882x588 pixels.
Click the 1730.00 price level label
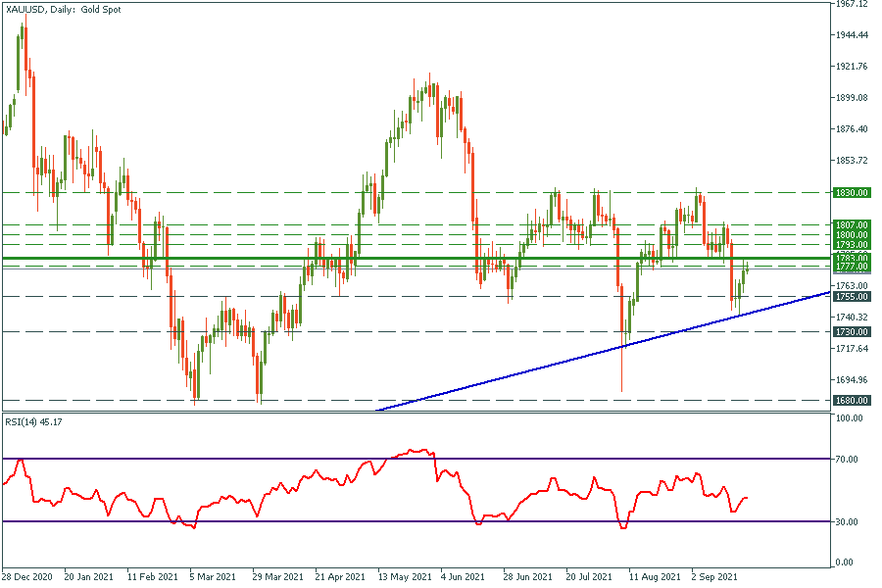[851, 332]
